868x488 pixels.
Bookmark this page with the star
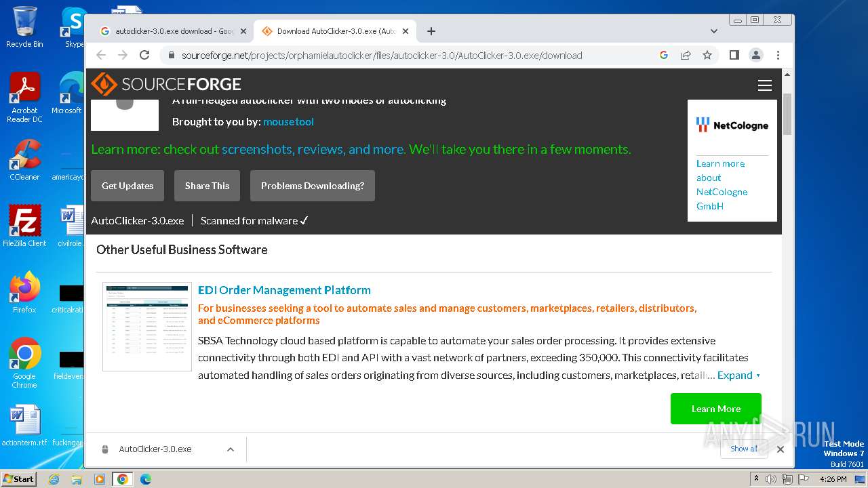click(x=707, y=55)
